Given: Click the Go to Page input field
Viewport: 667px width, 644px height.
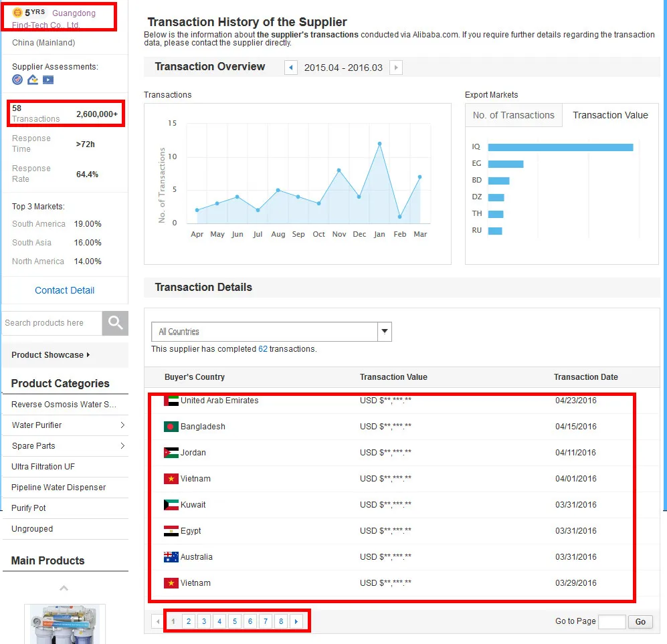Looking at the screenshot, I should pyautogui.click(x=611, y=622).
